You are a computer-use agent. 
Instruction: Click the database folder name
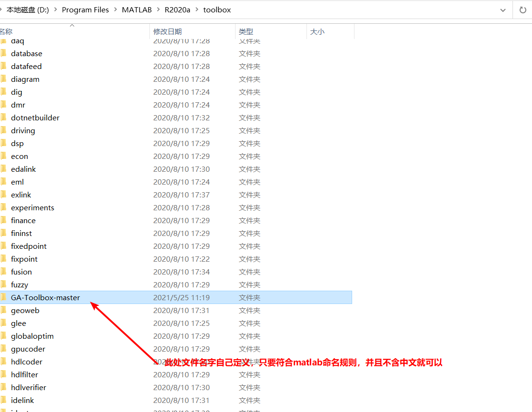27,54
